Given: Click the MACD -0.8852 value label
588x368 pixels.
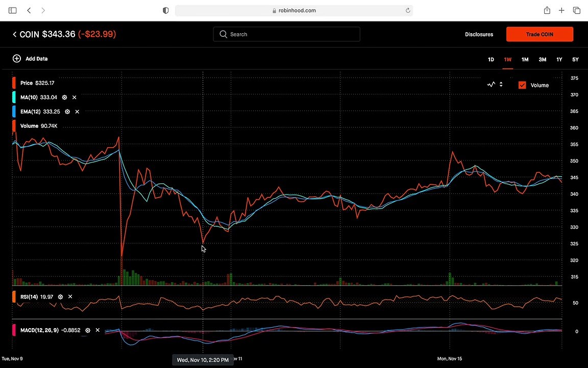Looking at the screenshot, I should click(71, 330).
